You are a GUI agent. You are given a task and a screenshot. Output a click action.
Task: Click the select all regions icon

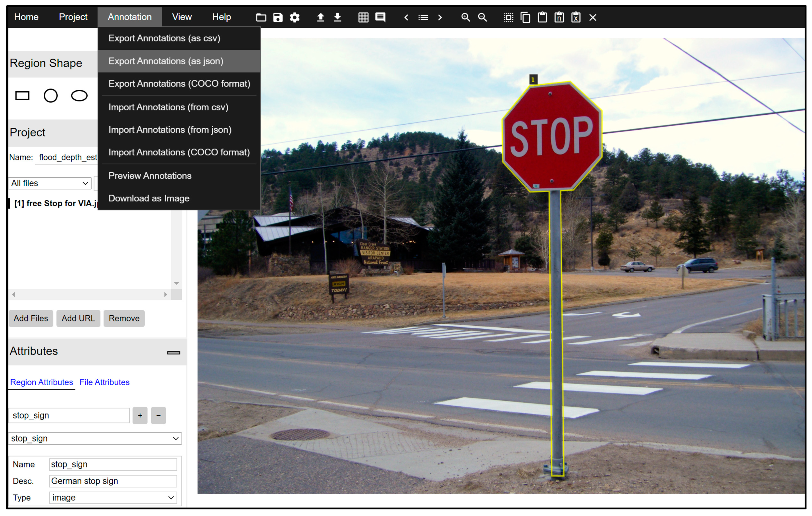(x=509, y=17)
